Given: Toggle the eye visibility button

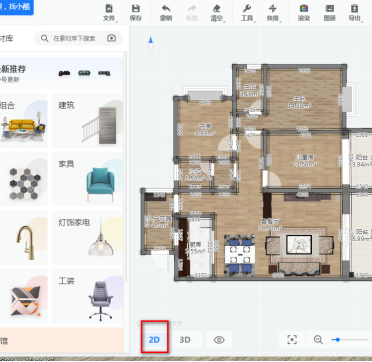Looking at the screenshot, I should tap(219, 340).
